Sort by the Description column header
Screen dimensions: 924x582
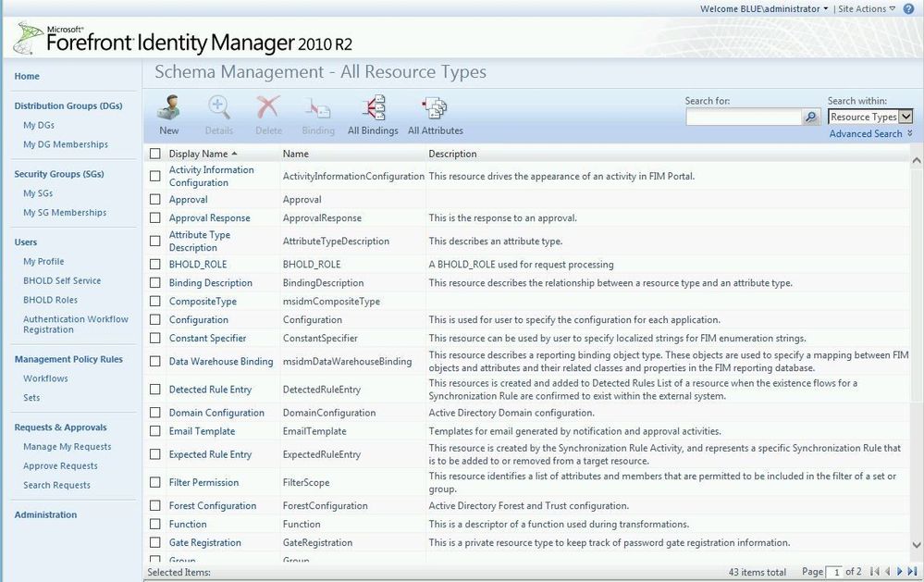pos(452,154)
